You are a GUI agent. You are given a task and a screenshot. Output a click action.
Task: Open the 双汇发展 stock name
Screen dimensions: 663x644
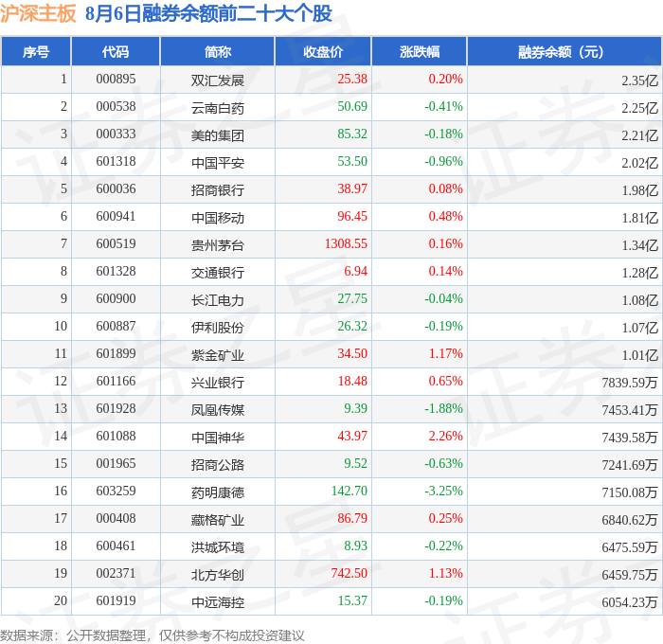(x=217, y=80)
